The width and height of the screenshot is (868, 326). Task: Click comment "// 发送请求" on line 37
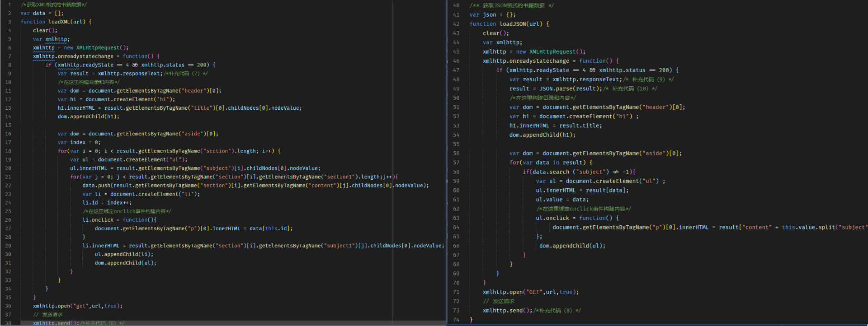click(x=48, y=314)
